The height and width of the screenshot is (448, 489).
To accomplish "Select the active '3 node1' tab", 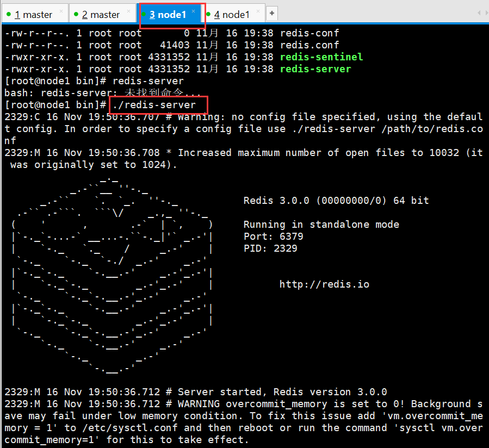I will tap(168, 14).
